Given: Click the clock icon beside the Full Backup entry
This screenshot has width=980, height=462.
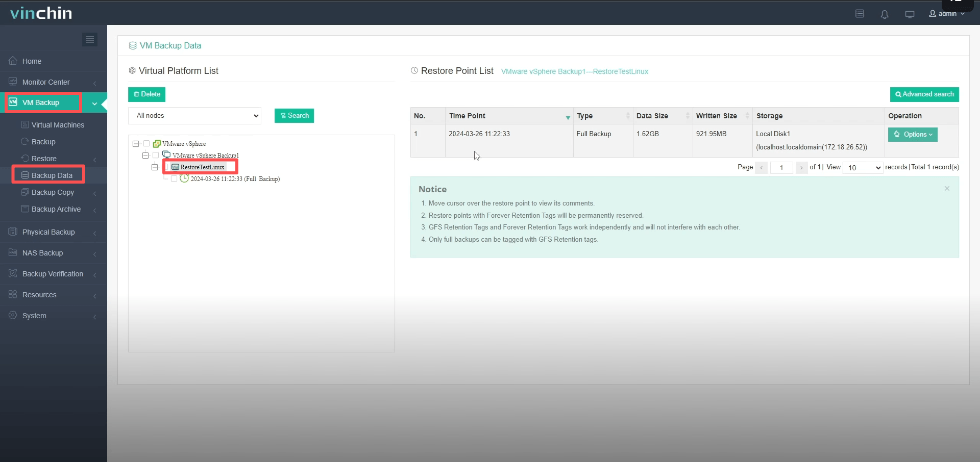Looking at the screenshot, I should click(x=184, y=179).
